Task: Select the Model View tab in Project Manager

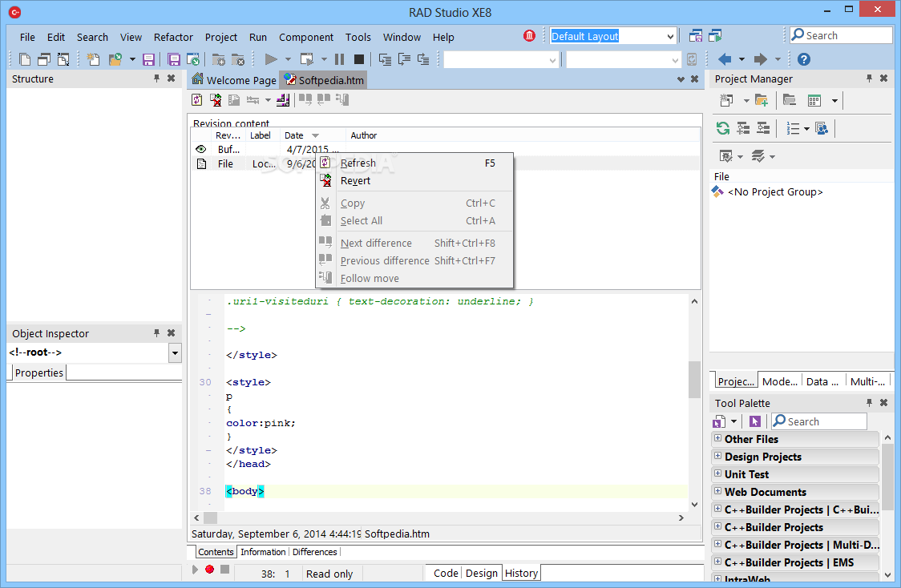Action: click(x=779, y=381)
